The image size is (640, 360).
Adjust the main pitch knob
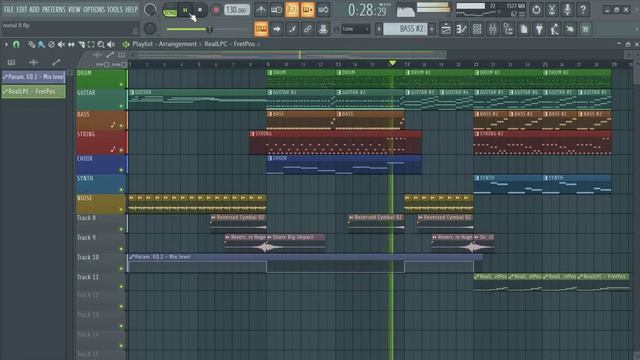150,28
